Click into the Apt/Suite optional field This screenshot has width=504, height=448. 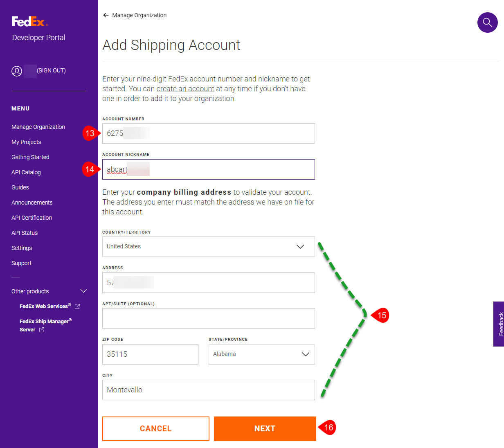tap(208, 318)
